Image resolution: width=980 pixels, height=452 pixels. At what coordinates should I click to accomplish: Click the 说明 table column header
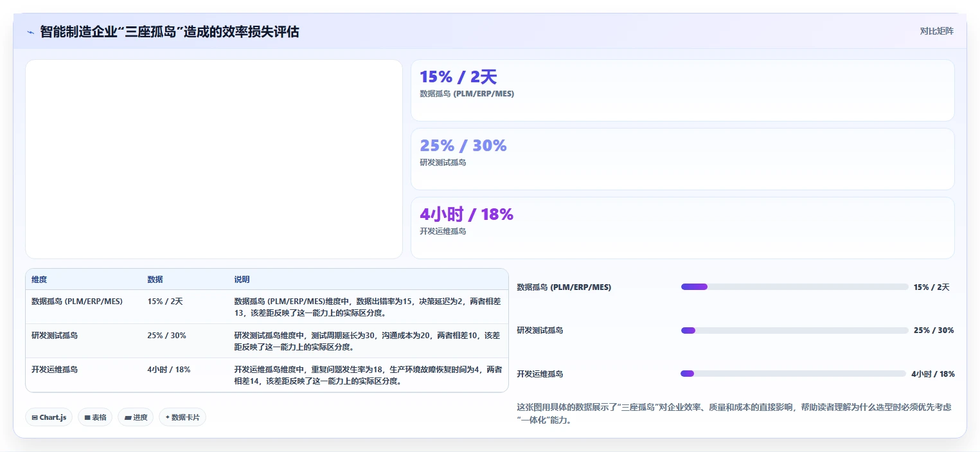click(242, 280)
